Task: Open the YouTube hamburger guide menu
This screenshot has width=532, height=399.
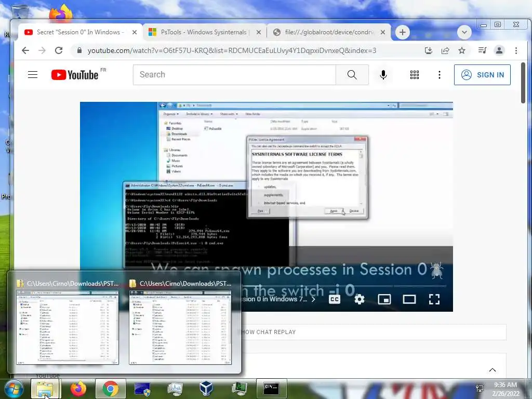Action: point(33,75)
